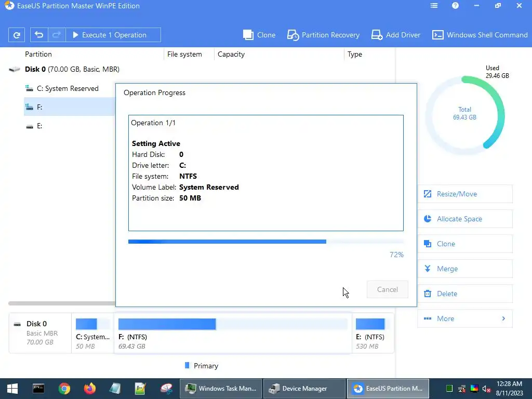Screen dimensions: 532x399
Task: Select the F: partition row
Action: tap(70, 107)
